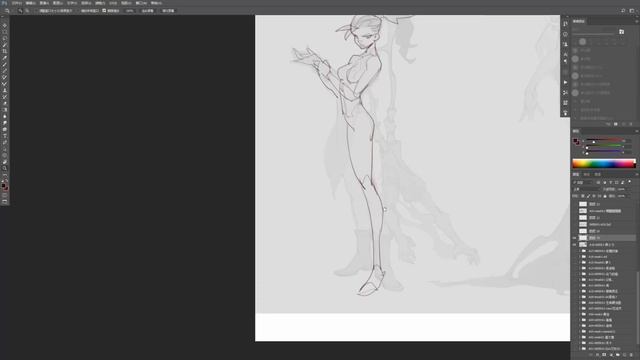640x360 pixels.
Task: Open the Layers panel flyout menu
Action: pos(637,174)
